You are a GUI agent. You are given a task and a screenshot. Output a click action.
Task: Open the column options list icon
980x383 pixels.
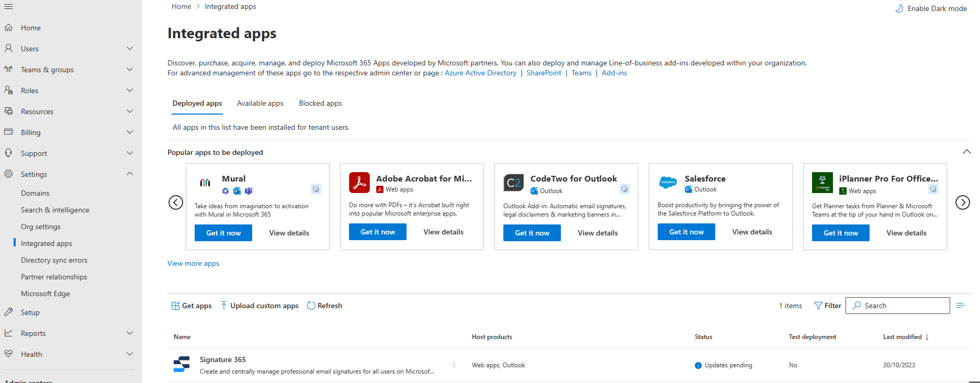[961, 306]
